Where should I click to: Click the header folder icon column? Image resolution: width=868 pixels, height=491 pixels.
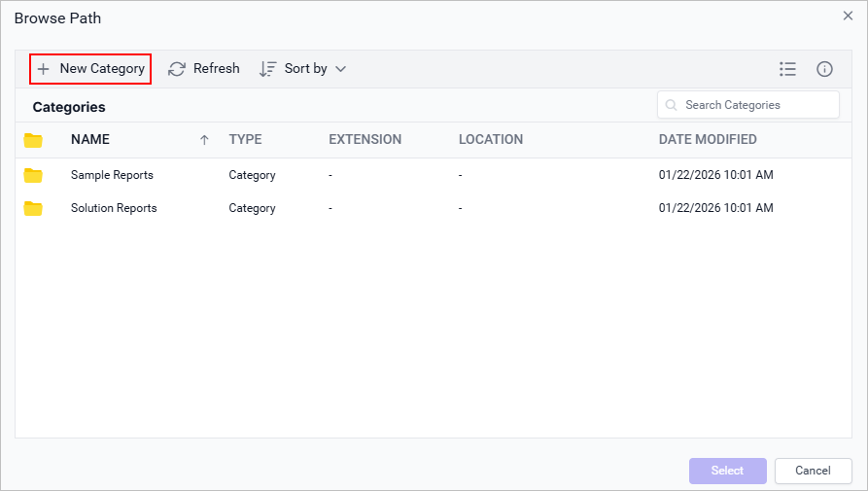pos(34,140)
